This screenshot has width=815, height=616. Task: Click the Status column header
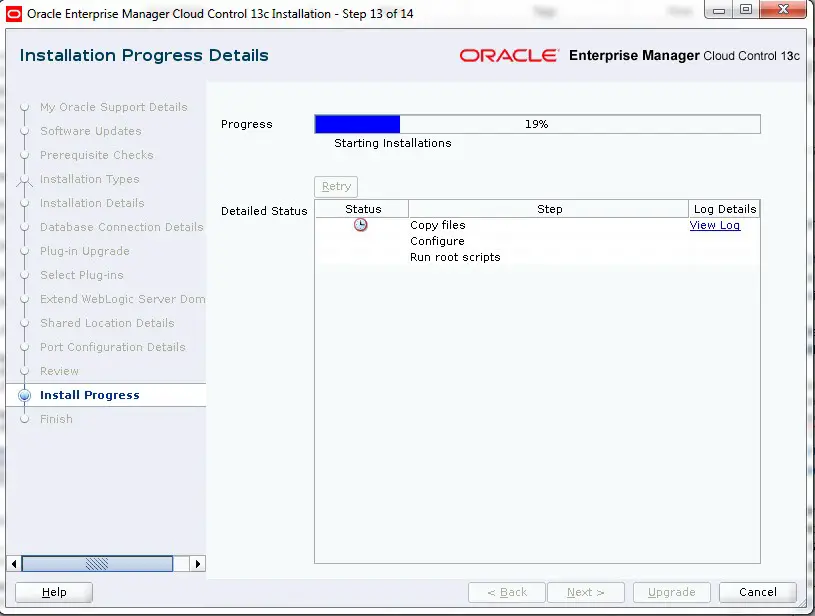click(x=362, y=209)
